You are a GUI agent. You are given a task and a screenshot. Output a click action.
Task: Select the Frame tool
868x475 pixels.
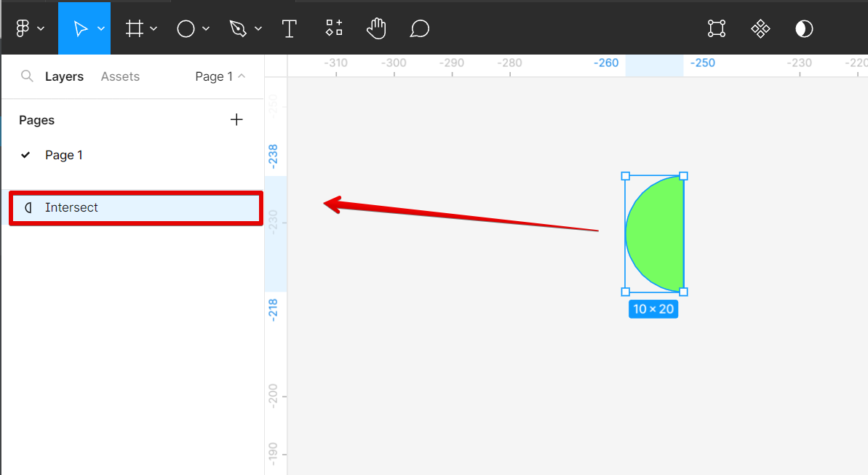pos(134,28)
